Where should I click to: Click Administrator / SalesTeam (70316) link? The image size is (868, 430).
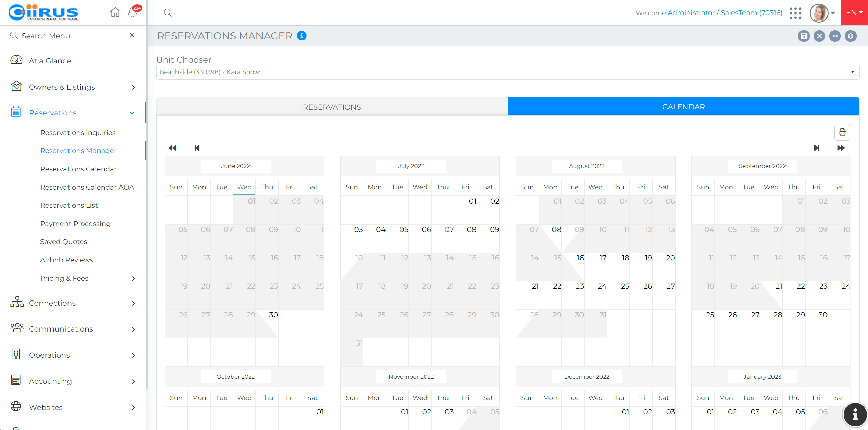[x=725, y=13]
